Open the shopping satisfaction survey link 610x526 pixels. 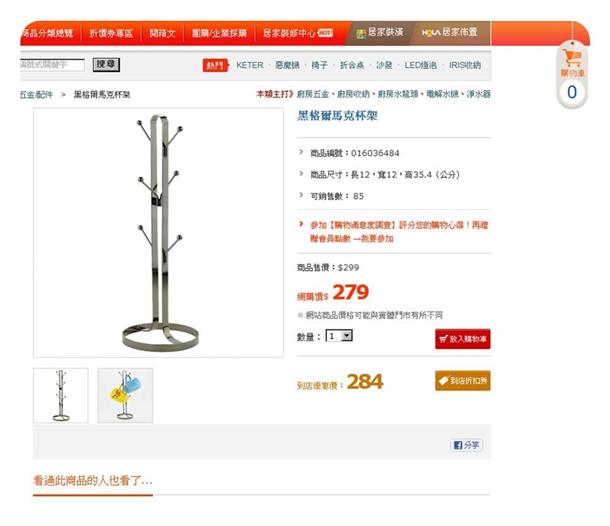click(x=398, y=231)
